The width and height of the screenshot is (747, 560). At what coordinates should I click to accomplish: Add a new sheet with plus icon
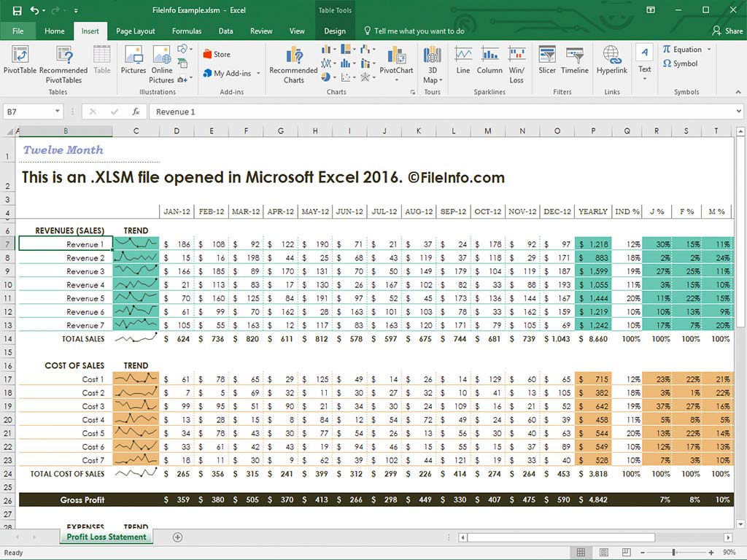coord(178,537)
